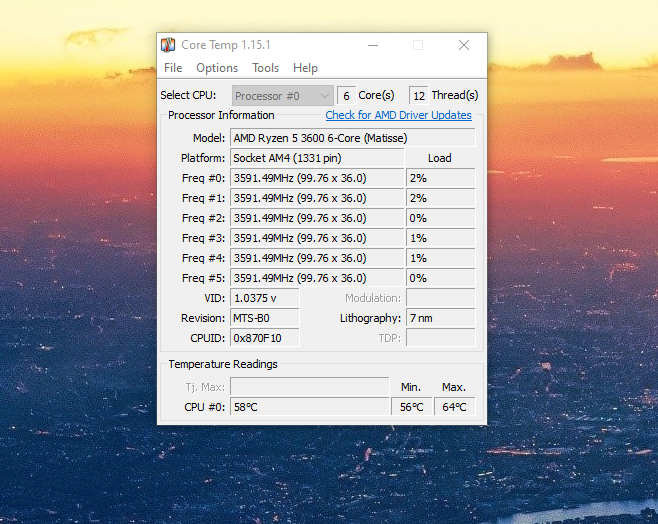Click Check for AMD Driver Updates link
This screenshot has width=658, height=524.
click(398, 115)
